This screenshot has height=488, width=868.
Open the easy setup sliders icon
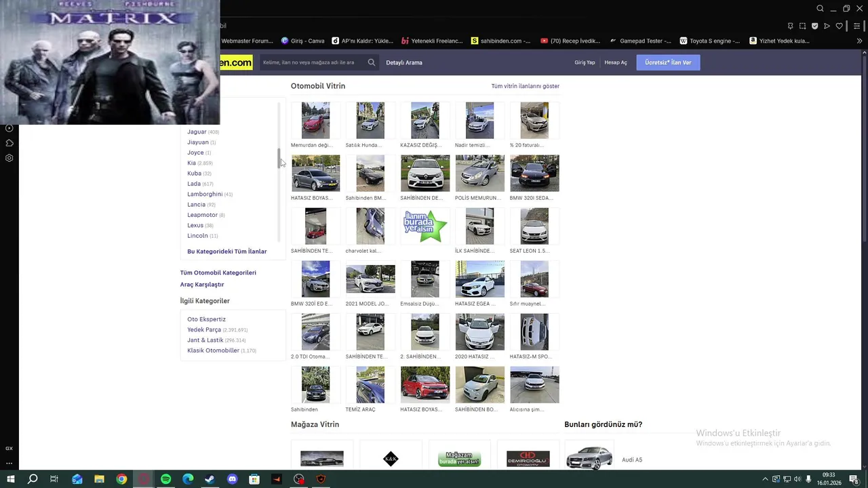click(x=857, y=26)
